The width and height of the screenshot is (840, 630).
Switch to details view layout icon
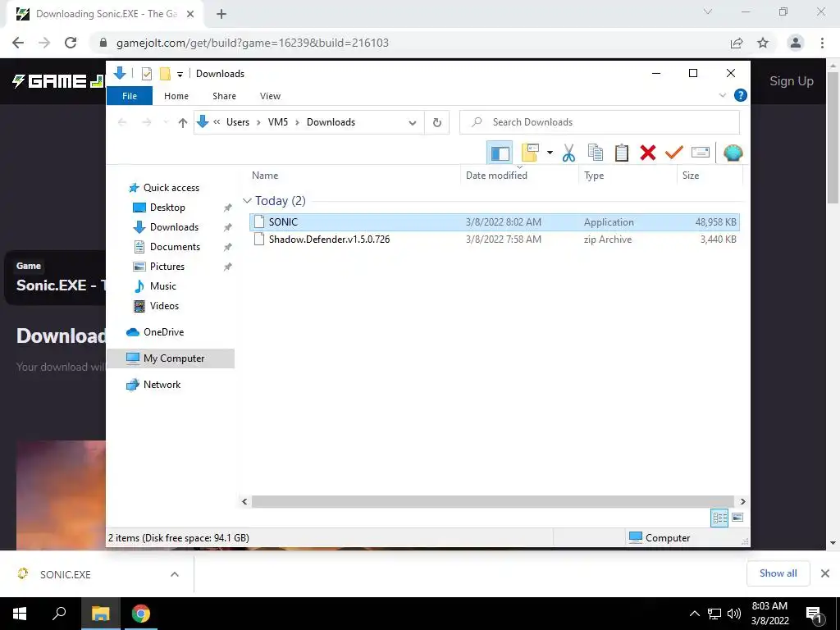pos(719,518)
